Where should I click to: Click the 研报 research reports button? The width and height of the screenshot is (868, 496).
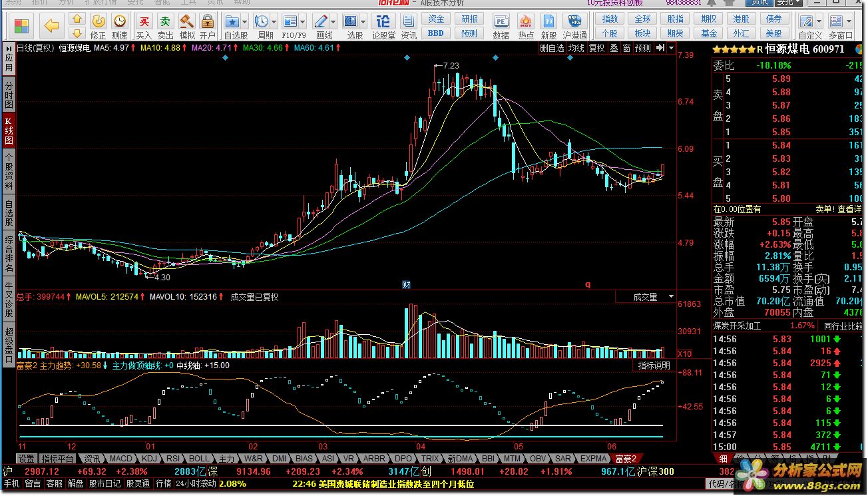tap(469, 19)
